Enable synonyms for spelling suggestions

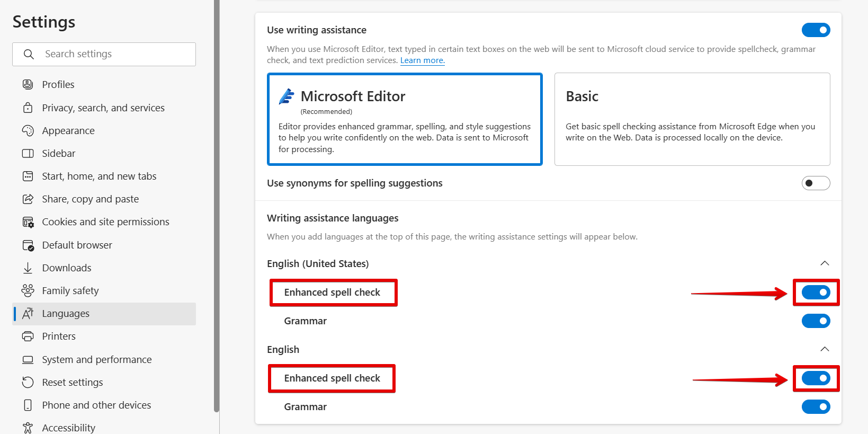[x=816, y=183]
